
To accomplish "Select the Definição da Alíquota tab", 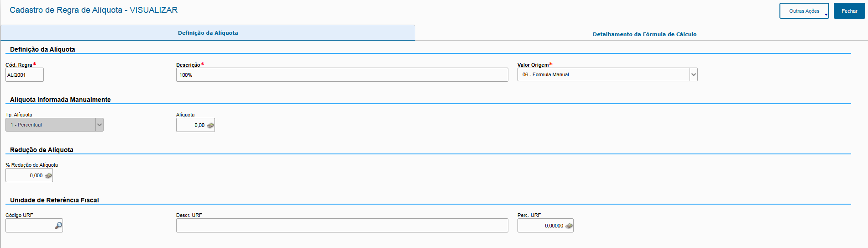I will pos(208,33).
